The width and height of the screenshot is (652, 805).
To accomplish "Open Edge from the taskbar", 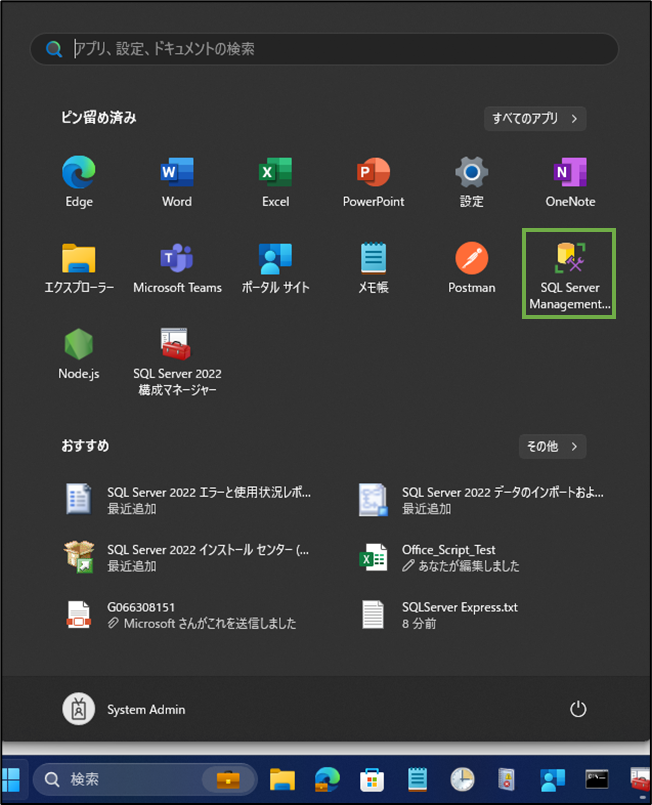I will pos(327,779).
